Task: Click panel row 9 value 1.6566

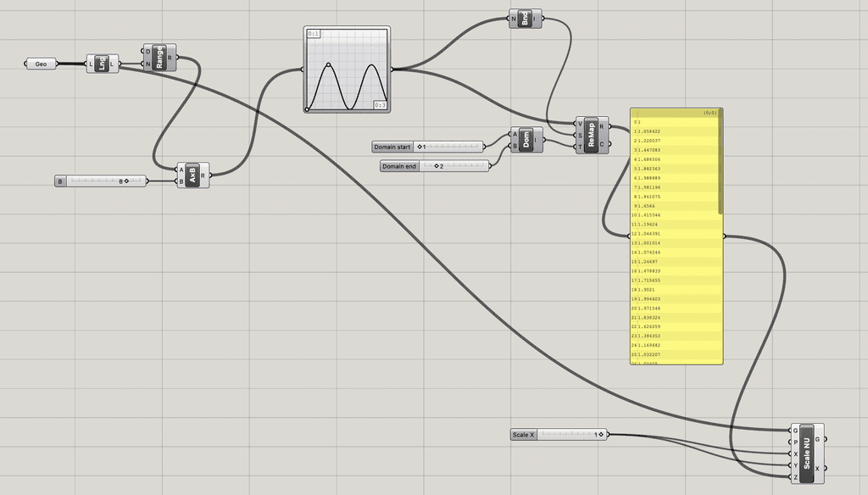Action: click(x=646, y=206)
